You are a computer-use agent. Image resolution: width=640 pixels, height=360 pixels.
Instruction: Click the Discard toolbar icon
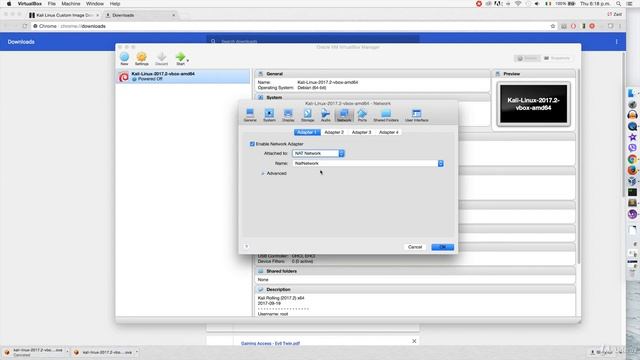tap(162, 58)
